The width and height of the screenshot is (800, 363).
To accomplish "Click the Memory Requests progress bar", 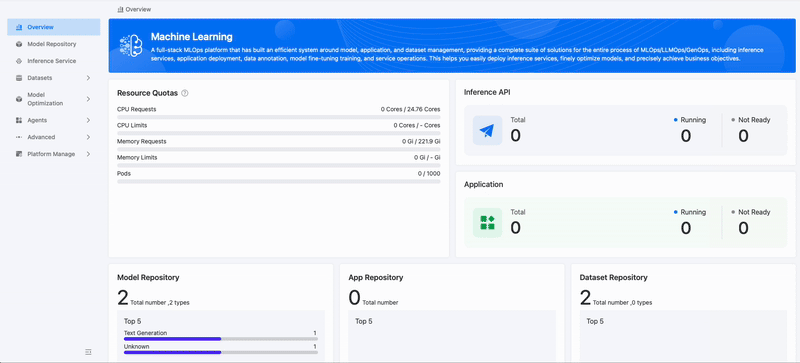I will (279, 150).
